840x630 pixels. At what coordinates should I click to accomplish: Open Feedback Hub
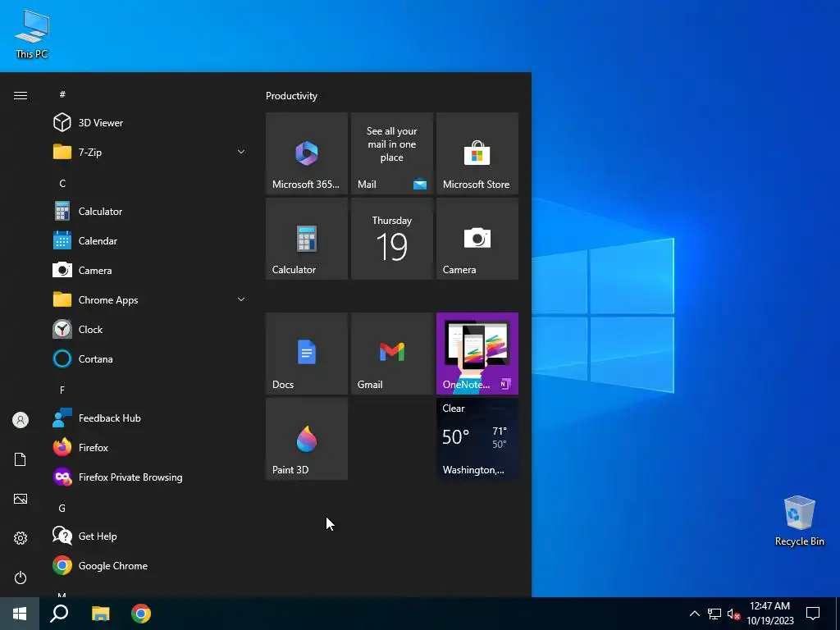149,418
